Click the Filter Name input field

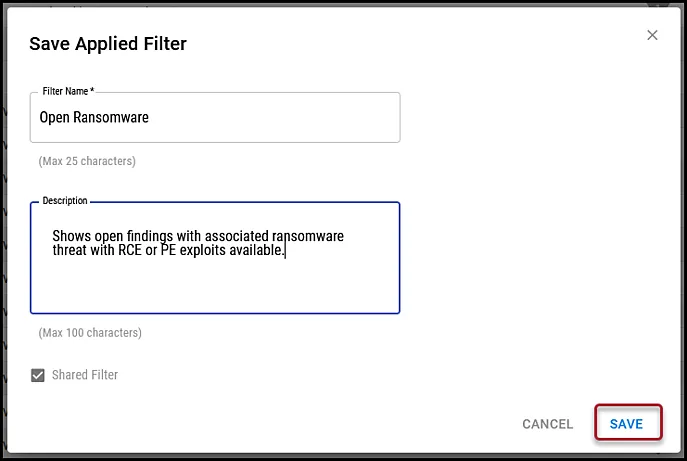pos(215,117)
